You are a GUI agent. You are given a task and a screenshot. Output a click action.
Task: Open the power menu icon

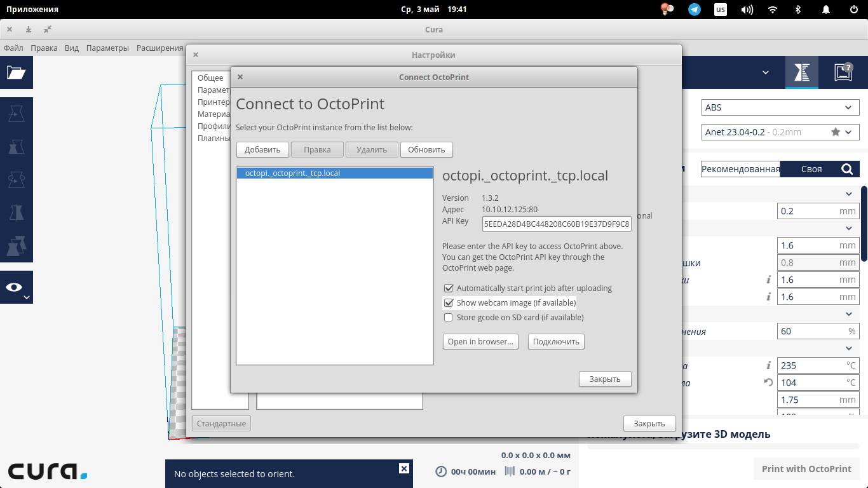coord(854,10)
